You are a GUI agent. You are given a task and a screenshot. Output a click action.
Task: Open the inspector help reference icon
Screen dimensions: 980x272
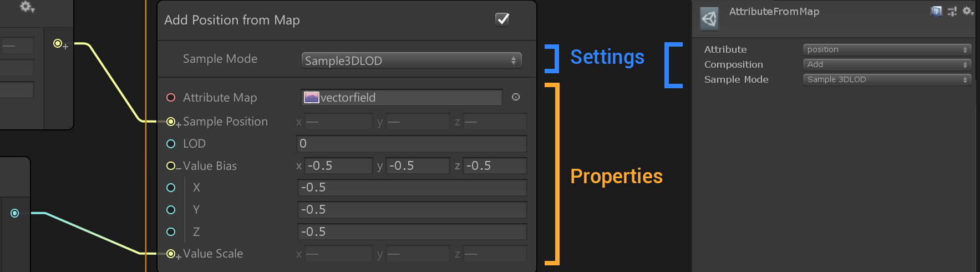936,11
